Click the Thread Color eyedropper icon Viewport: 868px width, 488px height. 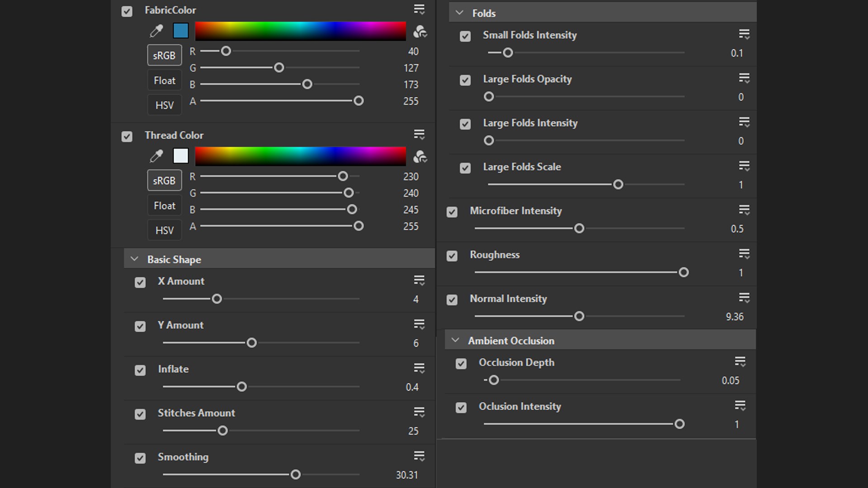tap(156, 156)
